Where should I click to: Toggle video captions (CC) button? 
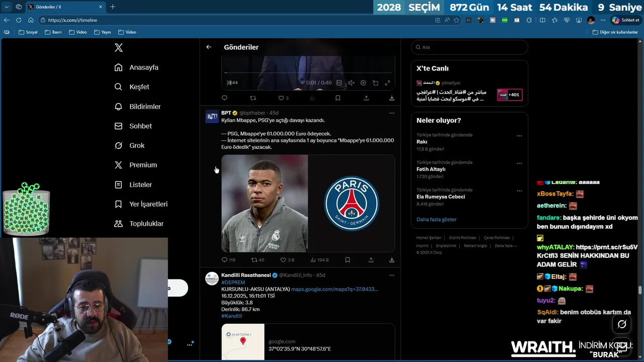(339, 83)
